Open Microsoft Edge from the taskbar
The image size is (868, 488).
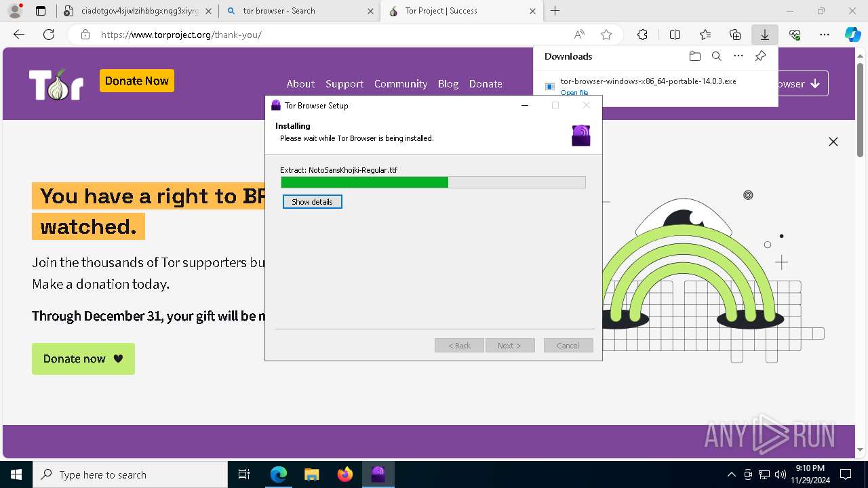[279, 474]
